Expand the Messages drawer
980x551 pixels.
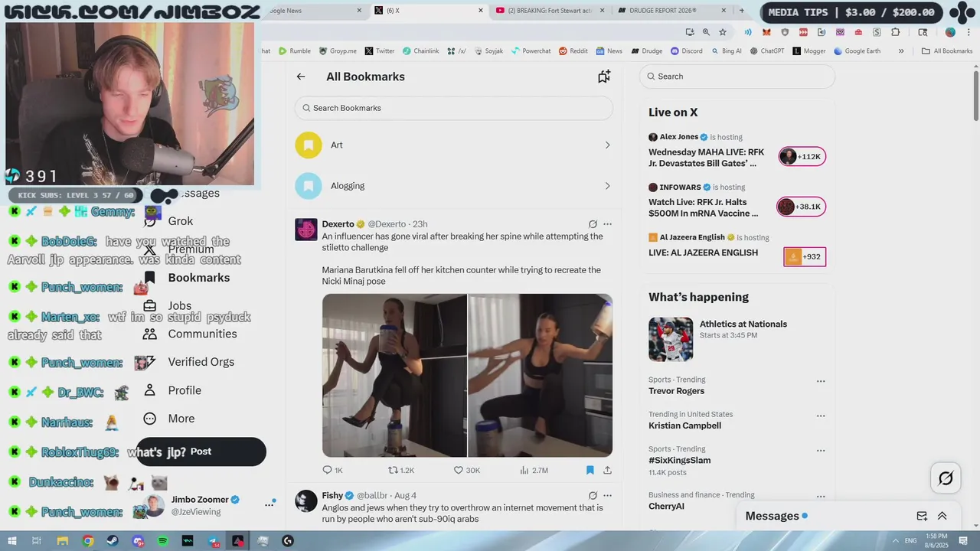tap(942, 516)
